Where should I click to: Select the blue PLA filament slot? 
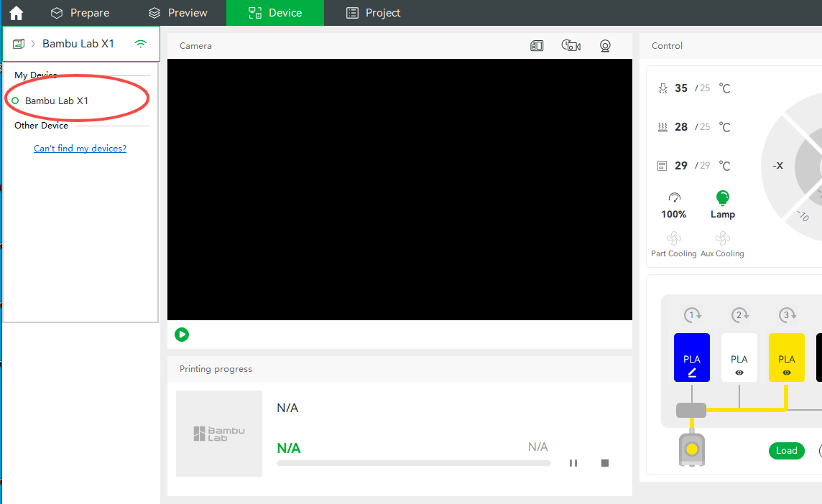coord(692,358)
